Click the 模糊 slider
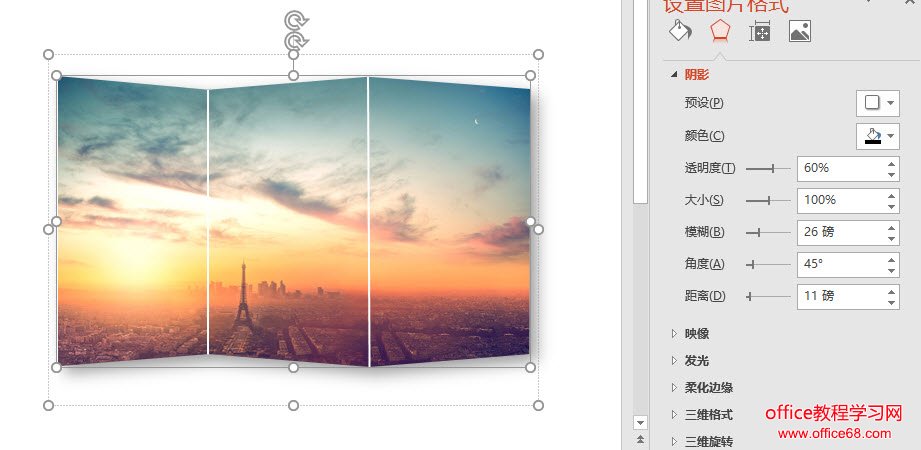The height and width of the screenshot is (450, 921). tap(768, 233)
